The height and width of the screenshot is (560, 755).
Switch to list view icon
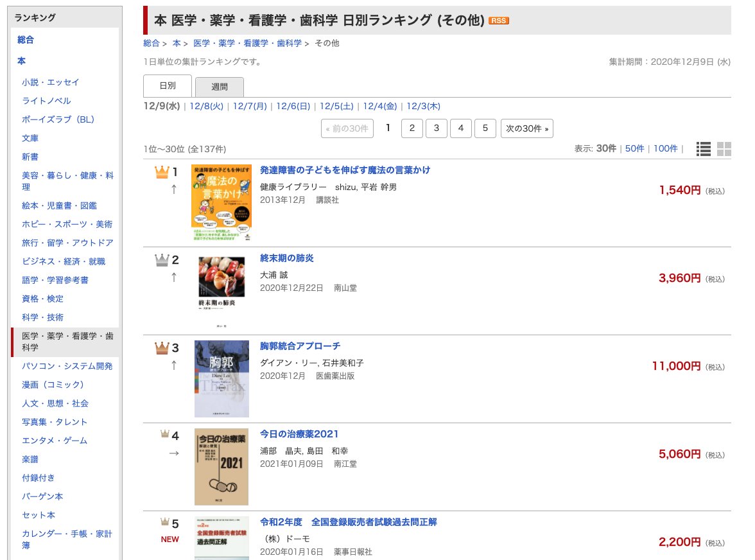[x=704, y=149]
